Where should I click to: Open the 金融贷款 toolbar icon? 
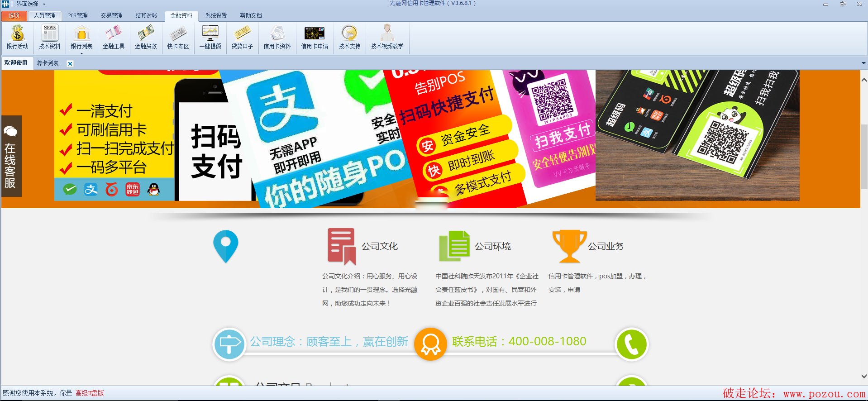(x=146, y=38)
